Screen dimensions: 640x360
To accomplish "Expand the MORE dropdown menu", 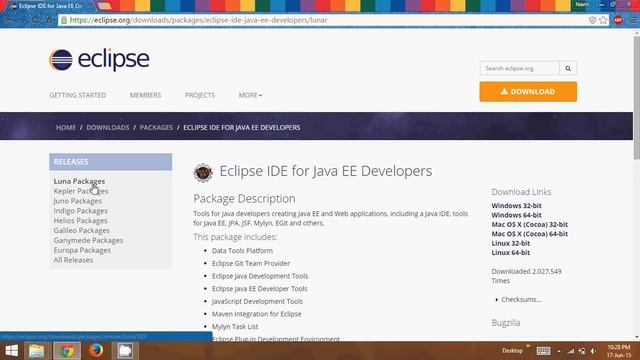I will click(x=250, y=95).
